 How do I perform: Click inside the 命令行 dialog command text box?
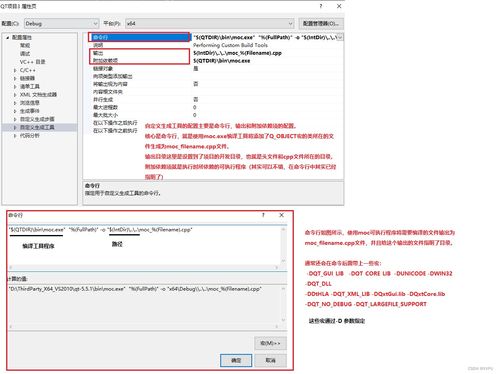click(144, 246)
